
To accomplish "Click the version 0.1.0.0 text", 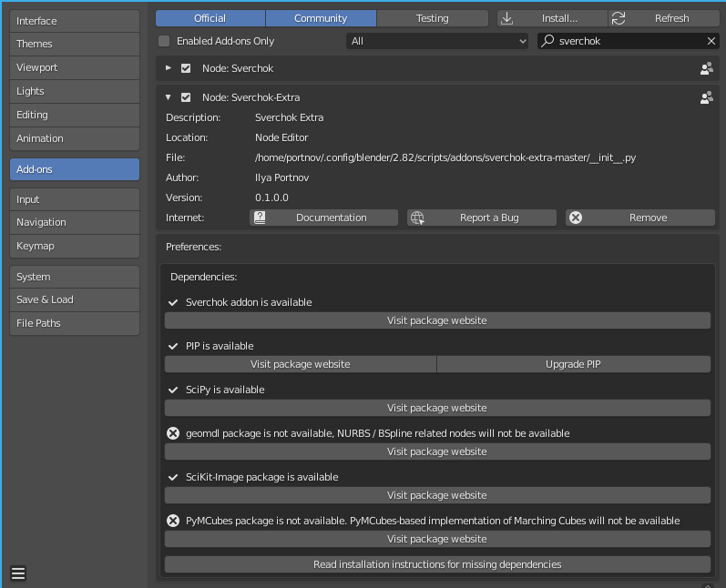I will point(271,198).
